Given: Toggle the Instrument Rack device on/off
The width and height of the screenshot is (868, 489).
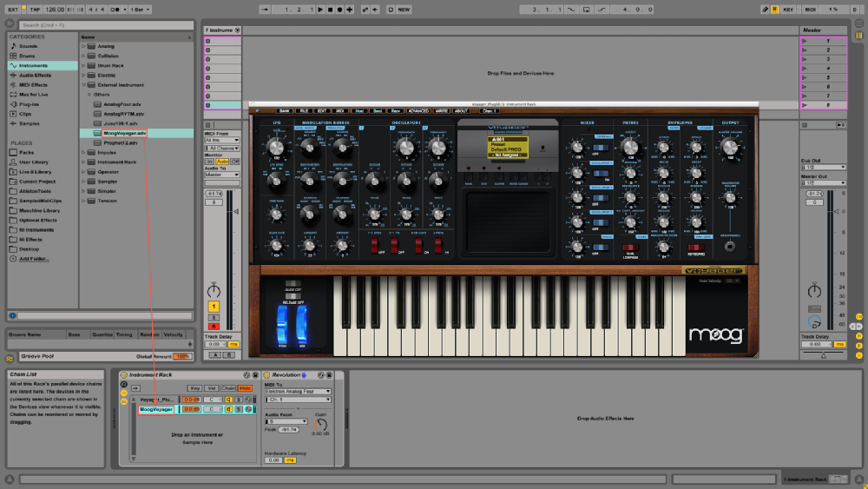Looking at the screenshot, I should point(124,374).
